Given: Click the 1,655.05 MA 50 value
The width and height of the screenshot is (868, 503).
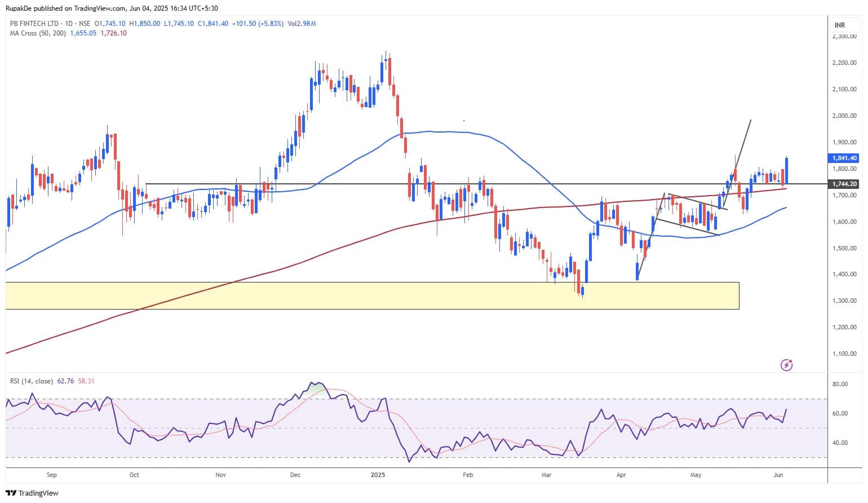Looking at the screenshot, I should [83, 33].
